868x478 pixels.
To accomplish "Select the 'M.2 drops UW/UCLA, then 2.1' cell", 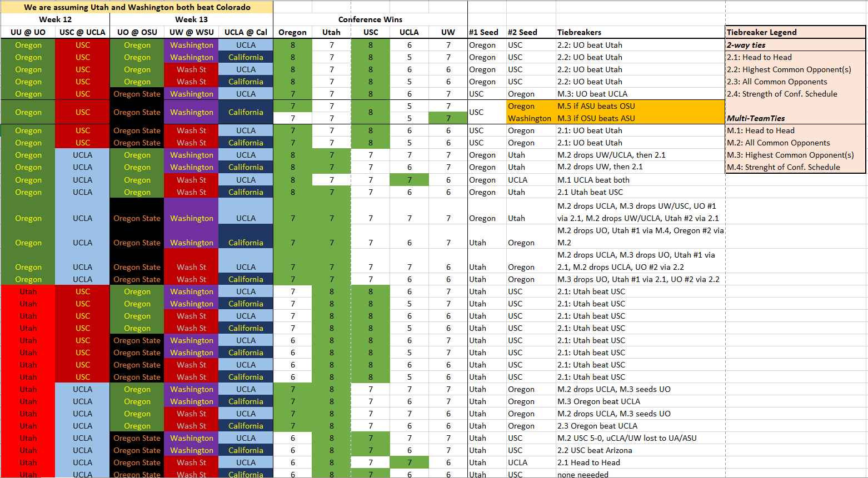I will point(640,155).
